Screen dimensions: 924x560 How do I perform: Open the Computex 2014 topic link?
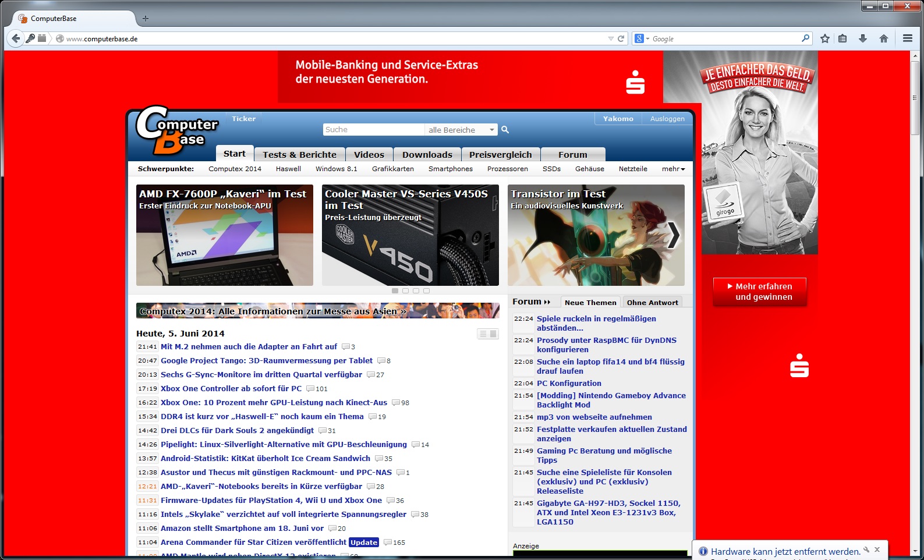click(235, 169)
